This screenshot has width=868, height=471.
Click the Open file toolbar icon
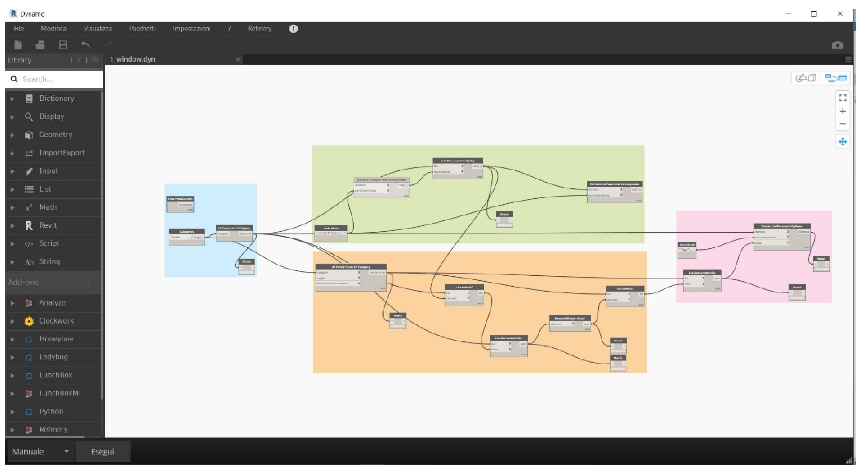(40, 45)
